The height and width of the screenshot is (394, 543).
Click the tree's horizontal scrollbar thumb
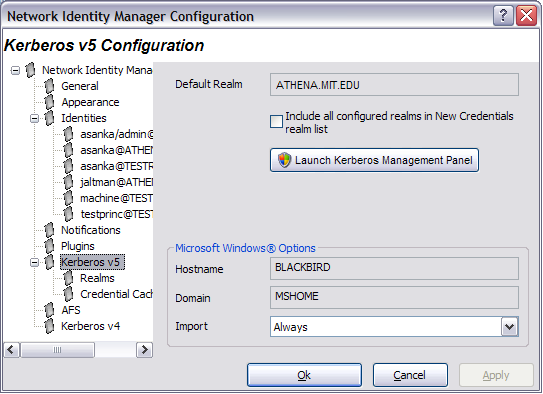tap(57, 350)
